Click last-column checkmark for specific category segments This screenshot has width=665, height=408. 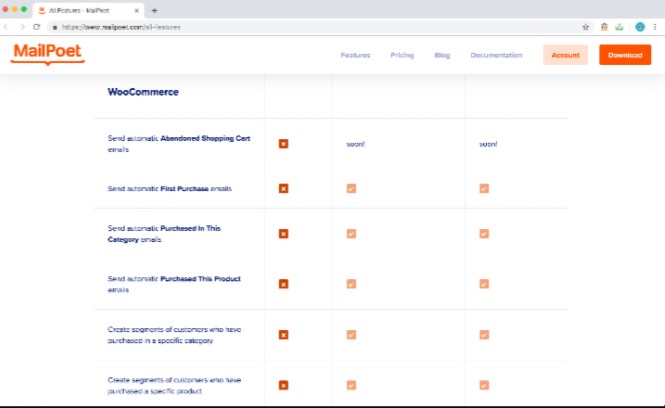click(x=484, y=335)
